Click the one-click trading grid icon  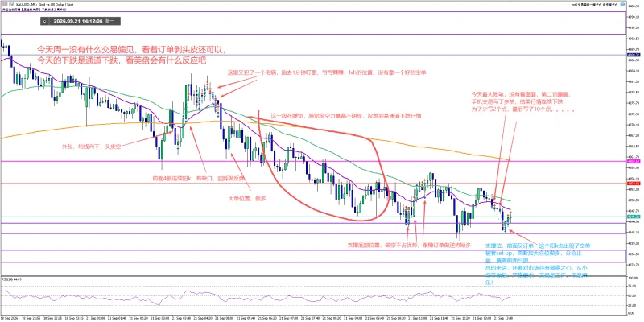tap(5, 5)
